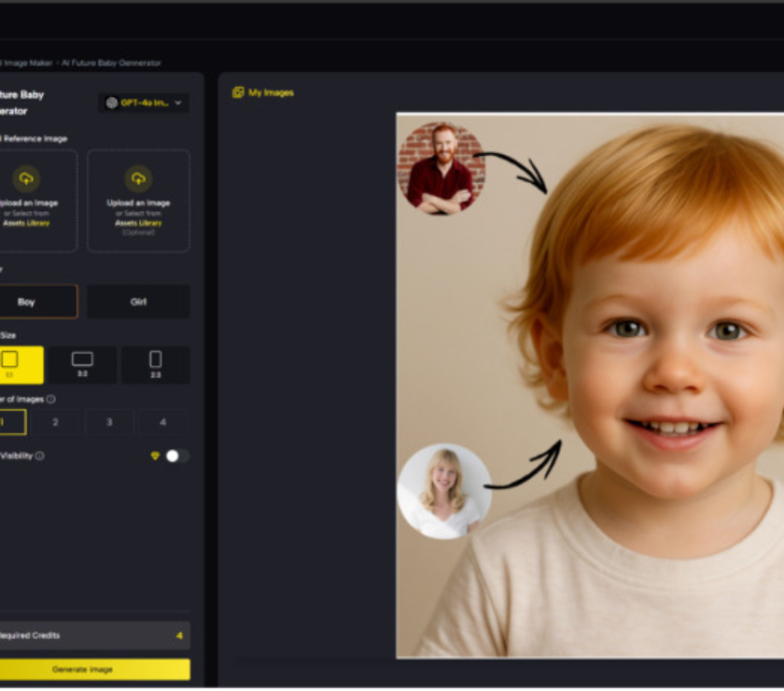Viewport: 784px width, 691px height.
Task: Toggle the Visibility switch
Action: pos(176,456)
